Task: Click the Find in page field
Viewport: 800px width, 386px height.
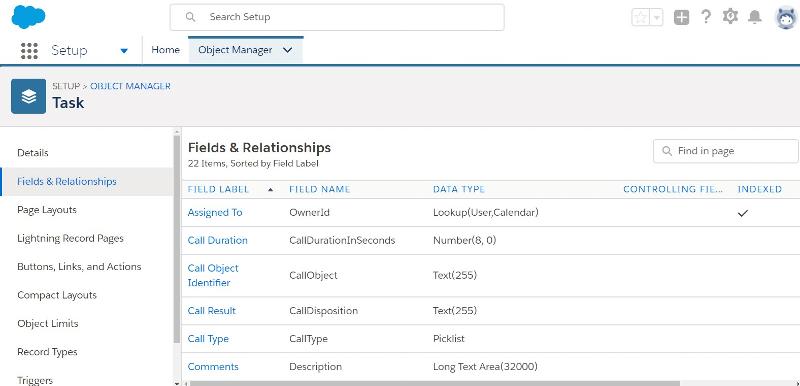Action: pyautogui.click(x=725, y=151)
